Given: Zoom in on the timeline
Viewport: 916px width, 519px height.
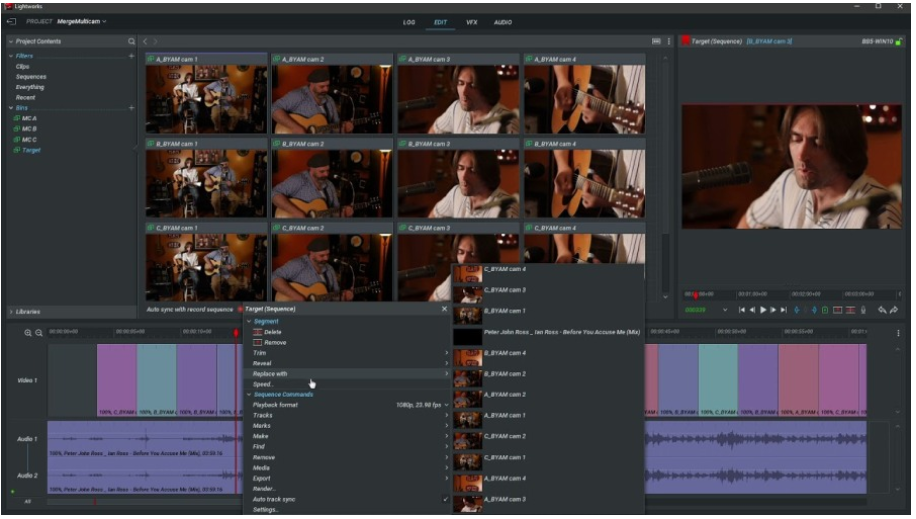Looking at the screenshot, I should (28, 332).
